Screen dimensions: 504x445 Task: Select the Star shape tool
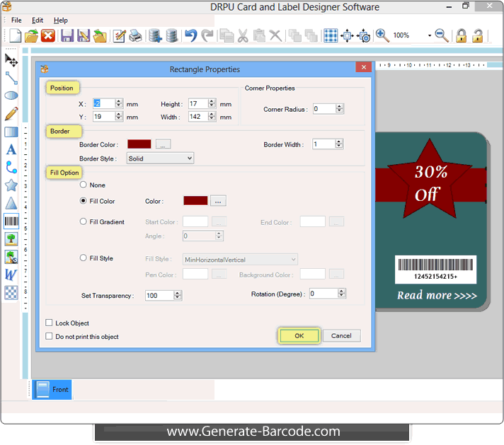(x=11, y=185)
